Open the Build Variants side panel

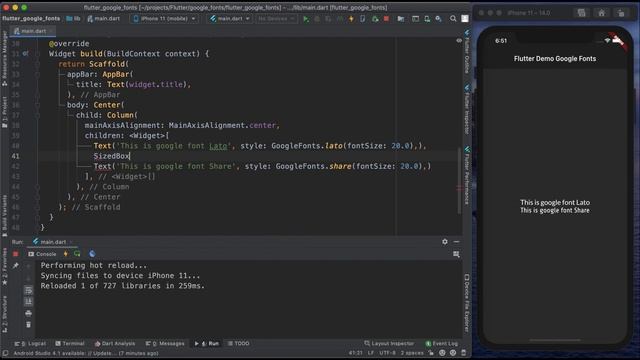pos(4,216)
